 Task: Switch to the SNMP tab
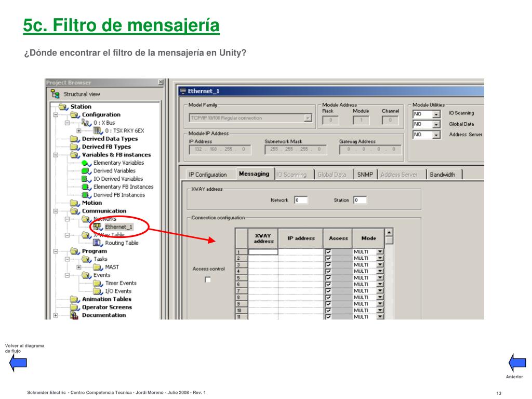(365, 175)
